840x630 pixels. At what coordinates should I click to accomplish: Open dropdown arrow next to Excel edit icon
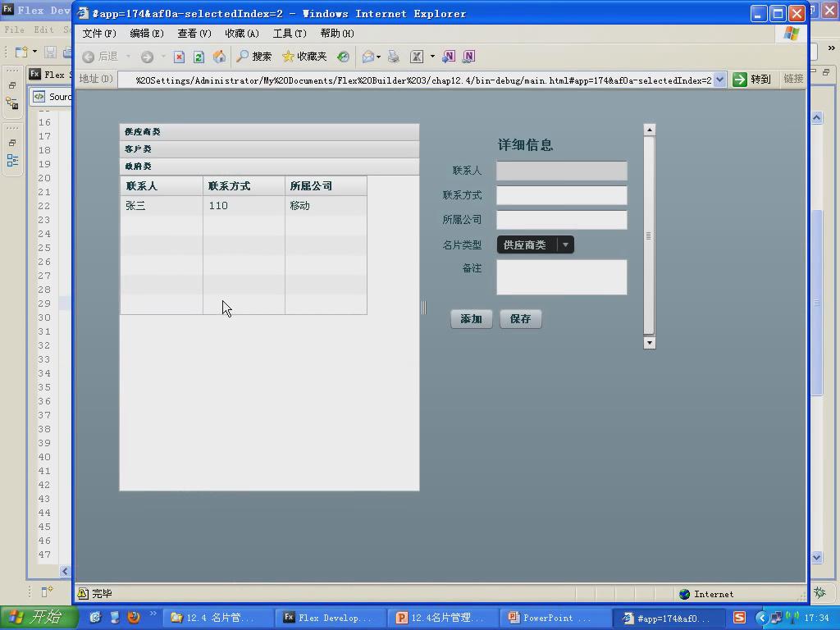point(432,57)
